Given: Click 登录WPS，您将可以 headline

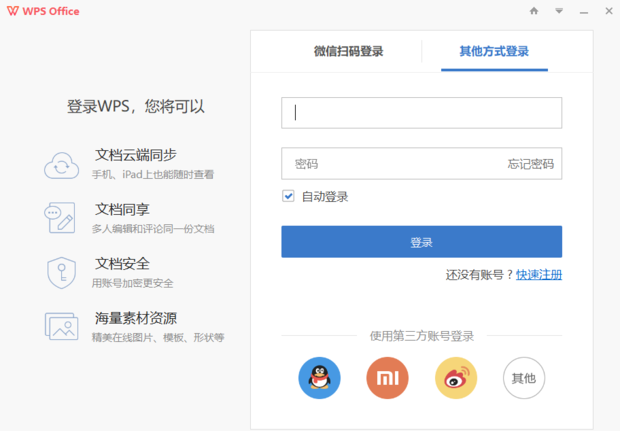Looking at the screenshot, I should coord(136,106).
